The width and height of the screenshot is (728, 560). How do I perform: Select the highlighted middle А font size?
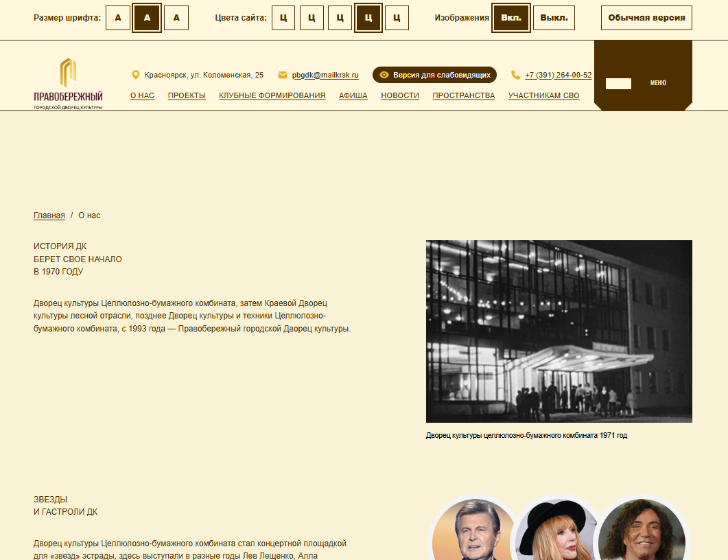[147, 18]
